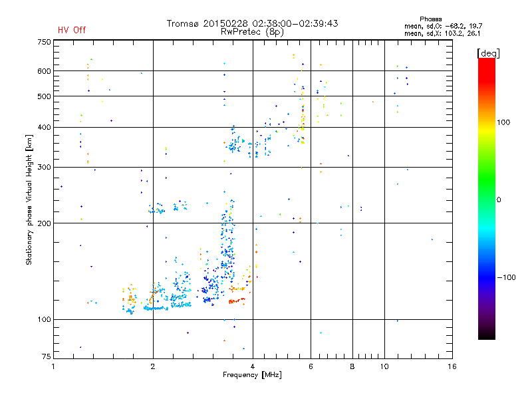Click the "Frequency [MHz]" x-axis label
This screenshot has height=399, width=532.
coord(252,376)
